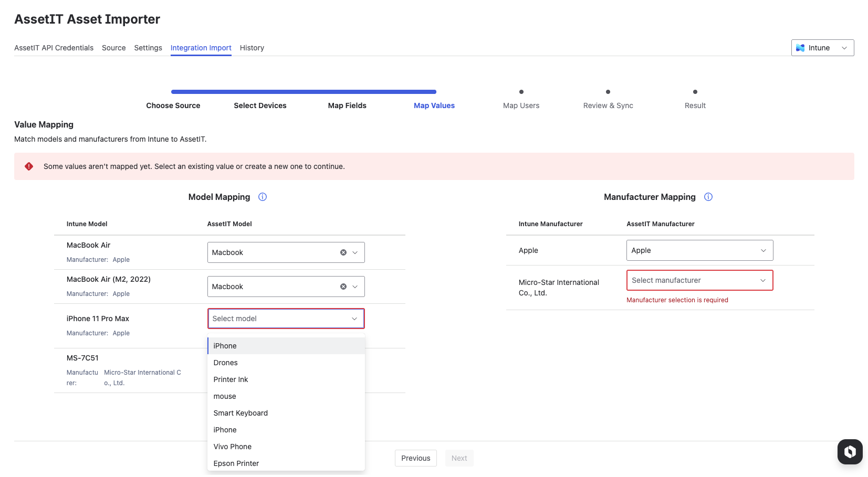Go to the Settings tab
The height and width of the screenshot is (477, 868).
pyautogui.click(x=148, y=48)
